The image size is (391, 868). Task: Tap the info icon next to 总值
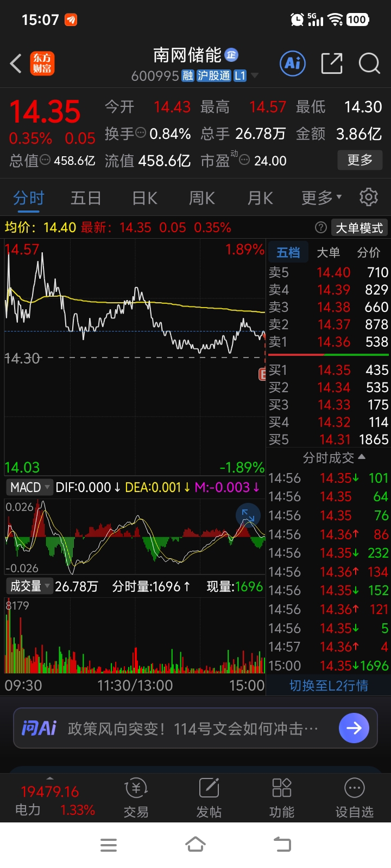(x=45, y=160)
